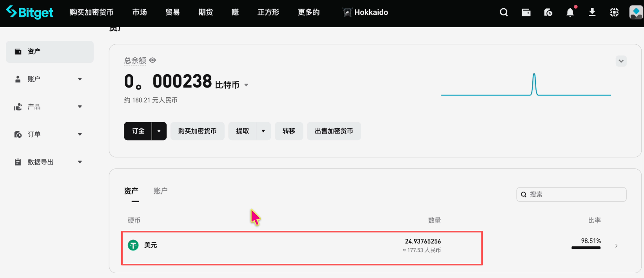644x278 pixels.
Task: Click the 购买加密货币 button in balance card
Action: point(197,131)
